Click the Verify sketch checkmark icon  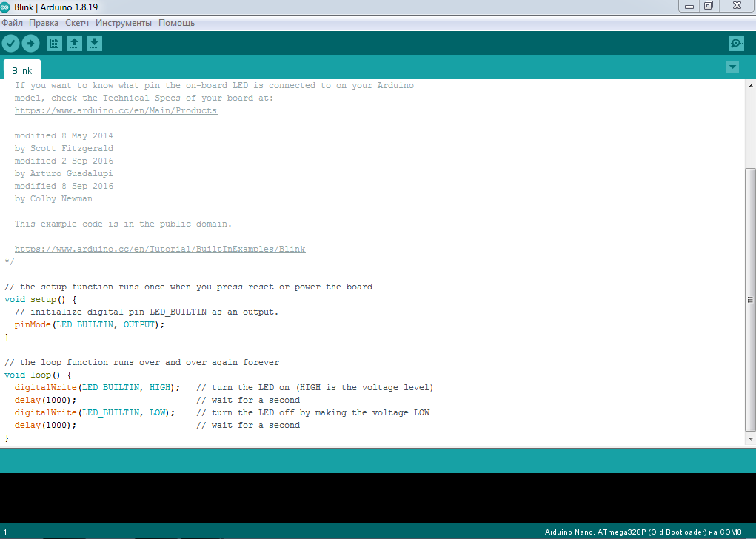click(10, 44)
